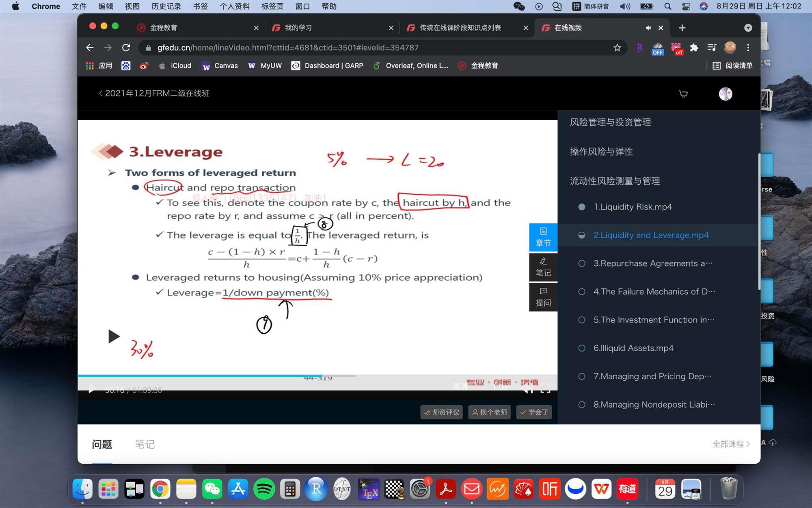The image size is (812, 508).
Task: Select lesson 8.Managing Nondeposit Liabi
Action: 654,404
